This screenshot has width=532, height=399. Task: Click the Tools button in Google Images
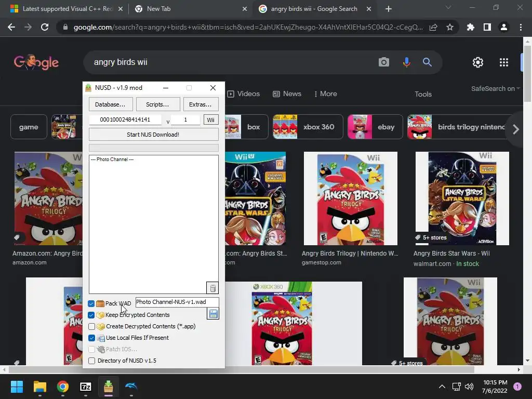pos(423,95)
